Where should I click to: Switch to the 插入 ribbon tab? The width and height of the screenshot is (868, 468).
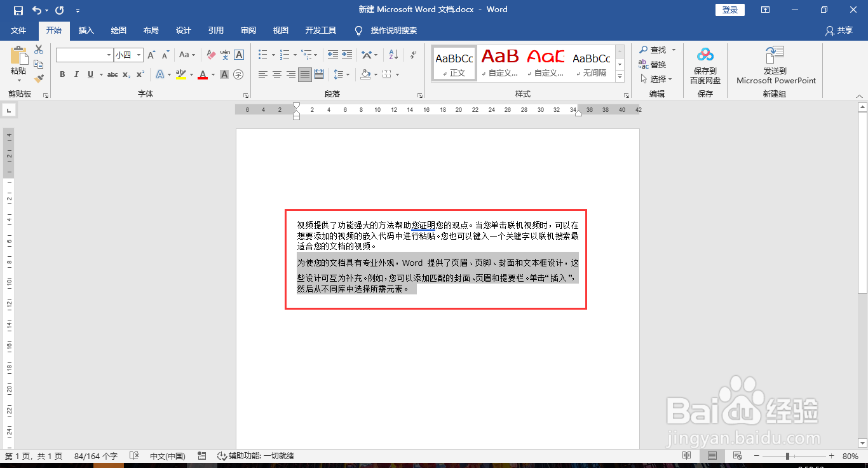click(x=86, y=30)
